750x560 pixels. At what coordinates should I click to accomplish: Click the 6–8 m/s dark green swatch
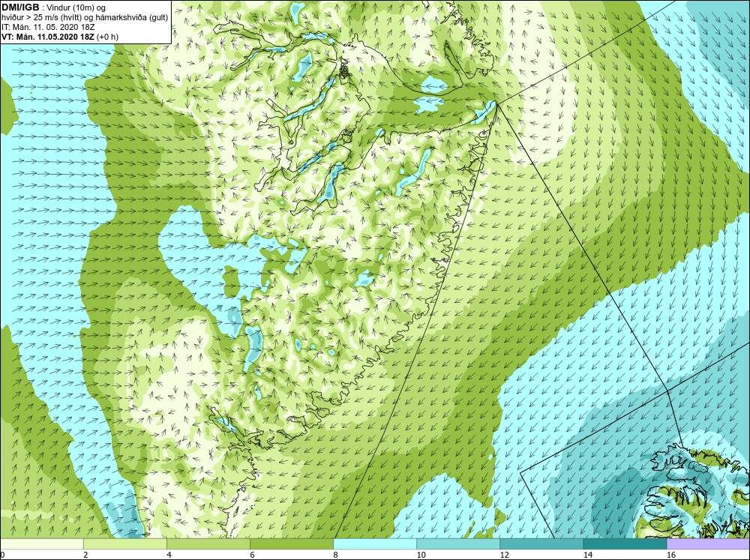click(x=291, y=544)
